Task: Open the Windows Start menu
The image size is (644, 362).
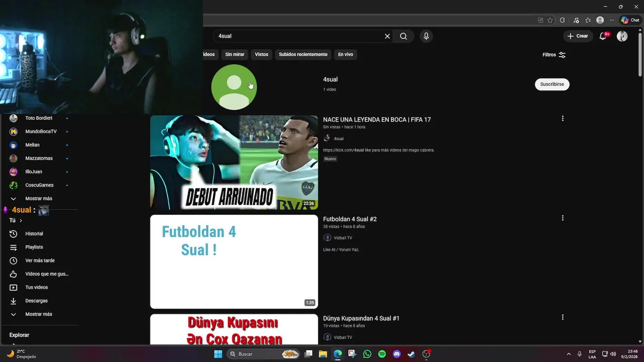Action: coord(218,354)
